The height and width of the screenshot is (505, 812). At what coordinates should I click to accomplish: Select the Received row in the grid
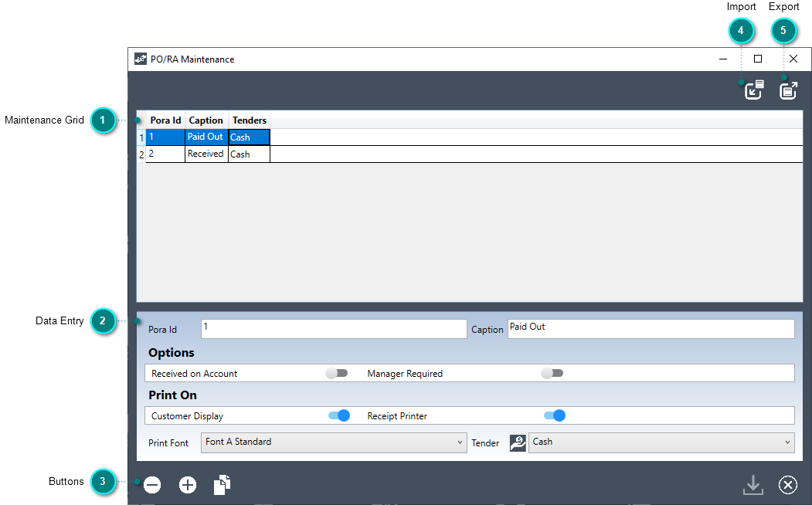point(205,154)
